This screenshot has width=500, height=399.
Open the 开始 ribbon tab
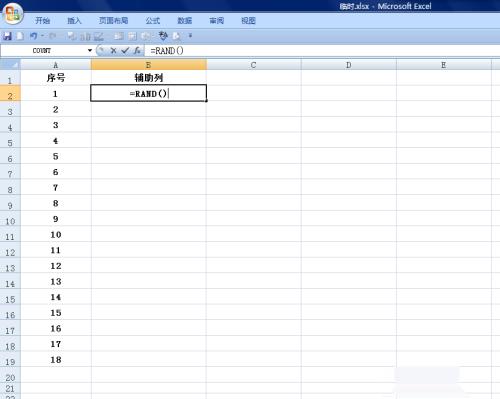tap(43, 21)
